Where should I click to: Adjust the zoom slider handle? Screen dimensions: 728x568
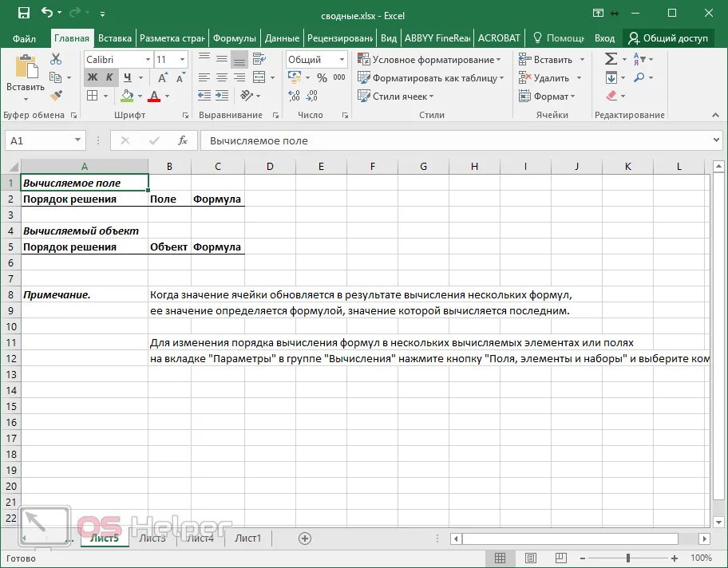[628, 558]
